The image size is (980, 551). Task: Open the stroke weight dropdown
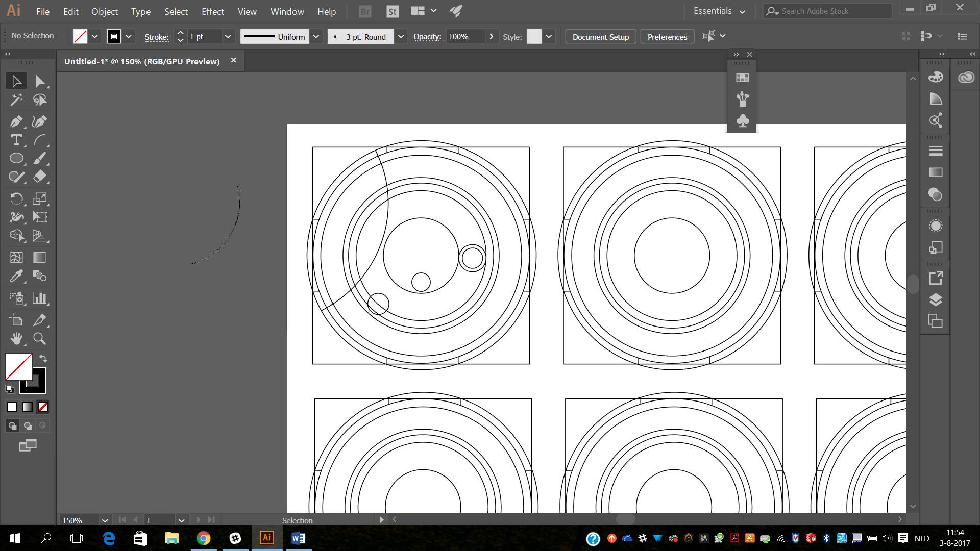(x=228, y=37)
